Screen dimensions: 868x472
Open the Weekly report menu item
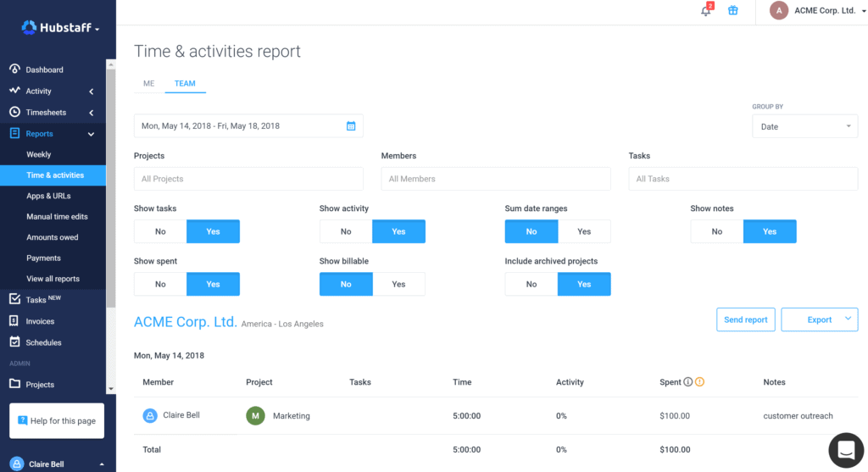pyautogui.click(x=39, y=154)
